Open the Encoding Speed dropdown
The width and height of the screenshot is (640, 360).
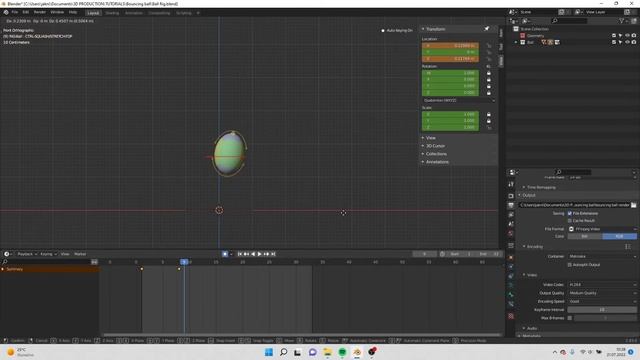click(x=602, y=301)
